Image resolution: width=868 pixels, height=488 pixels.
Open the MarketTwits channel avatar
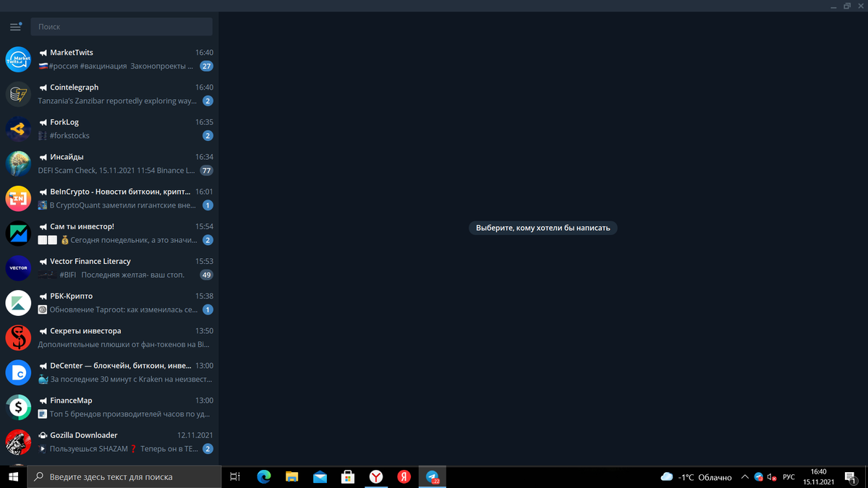coord(19,59)
